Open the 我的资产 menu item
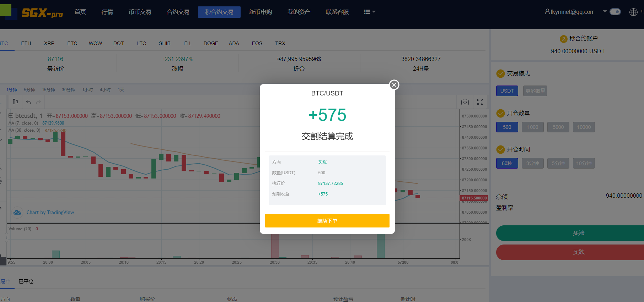Image resolution: width=644 pixels, height=302 pixels. [x=299, y=12]
